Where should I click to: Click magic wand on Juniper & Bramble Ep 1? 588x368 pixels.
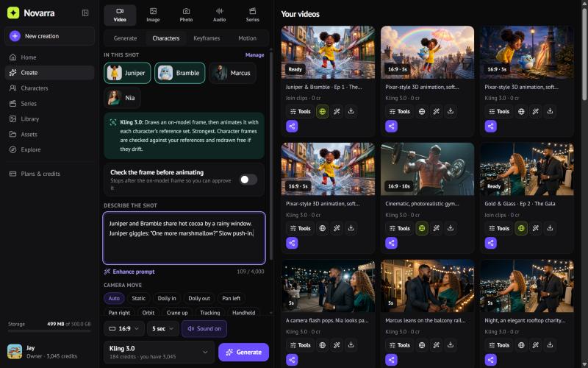click(337, 111)
